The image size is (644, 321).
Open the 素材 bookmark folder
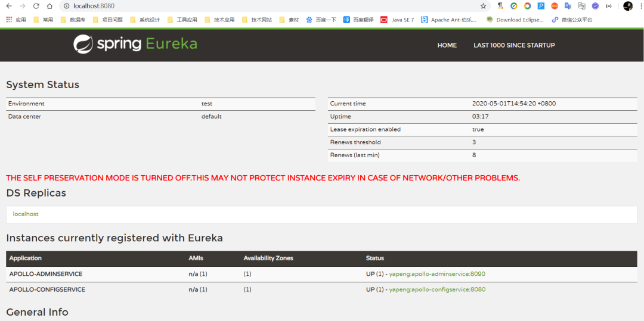click(289, 20)
